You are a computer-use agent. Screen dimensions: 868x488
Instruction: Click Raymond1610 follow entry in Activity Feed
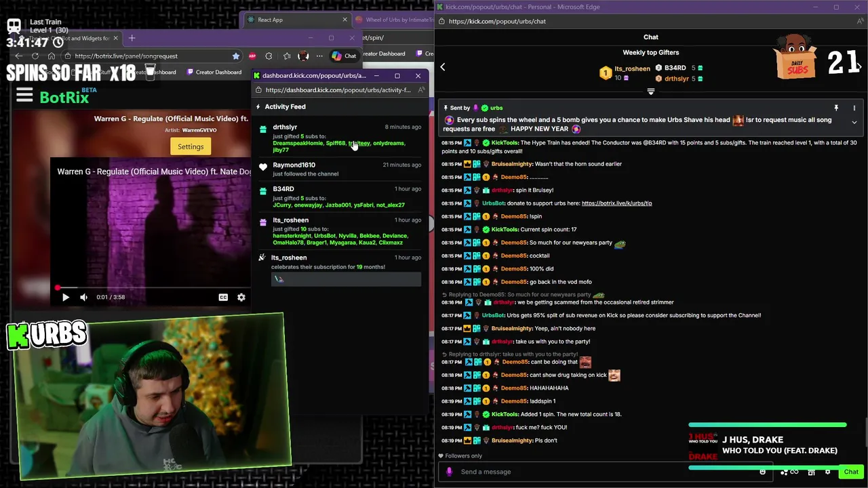(x=339, y=169)
